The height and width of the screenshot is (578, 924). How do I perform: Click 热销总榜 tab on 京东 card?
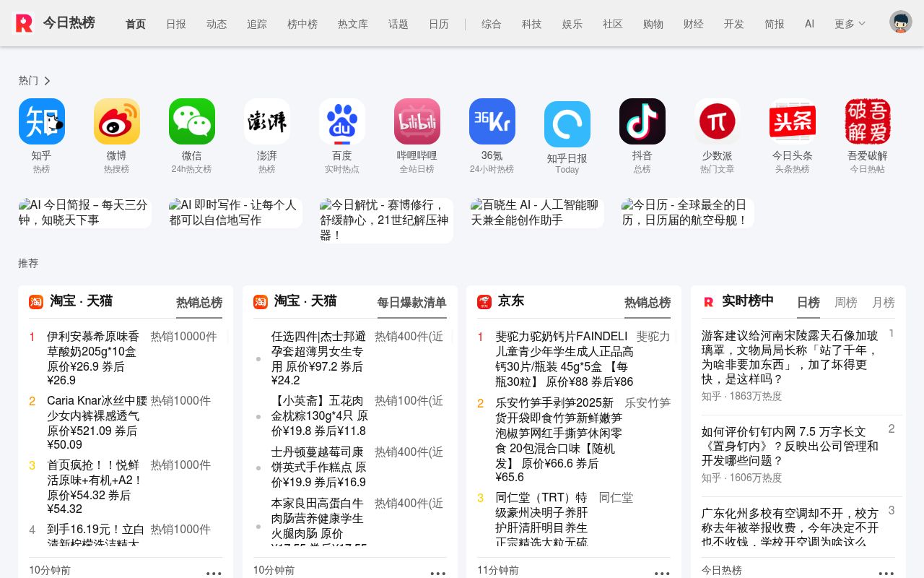point(648,303)
